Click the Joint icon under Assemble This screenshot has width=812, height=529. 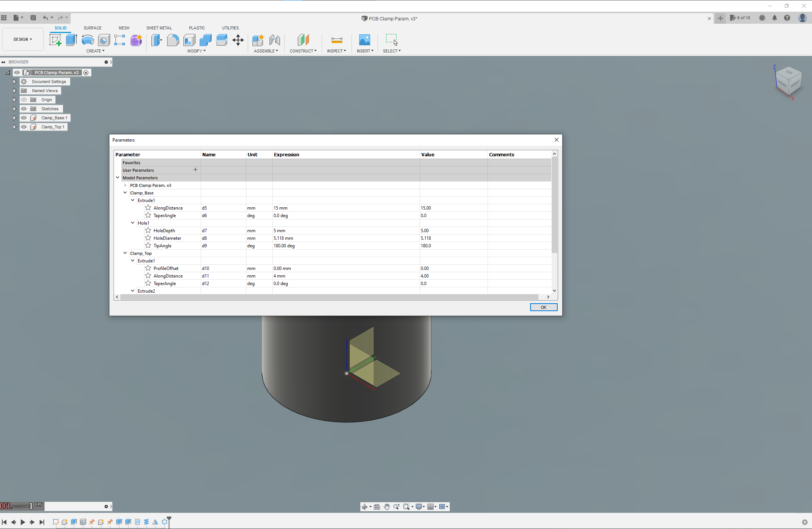point(275,40)
